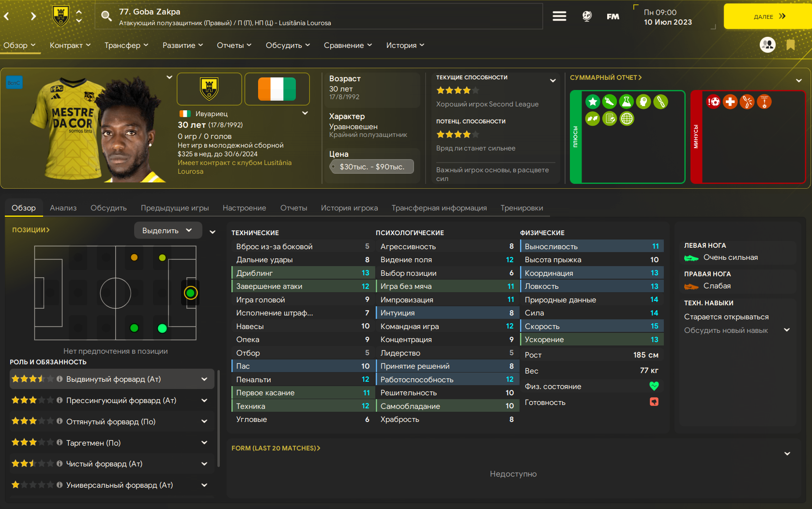Select bright green lower attacking position dot
The height and width of the screenshot is (509, 812).
(x=162, y=329)
